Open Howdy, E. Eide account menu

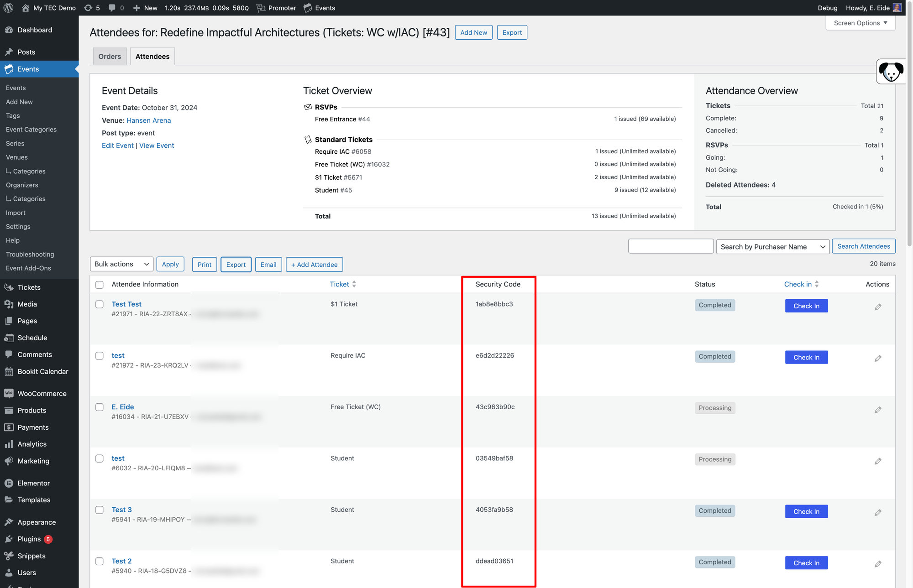(873, 8)
